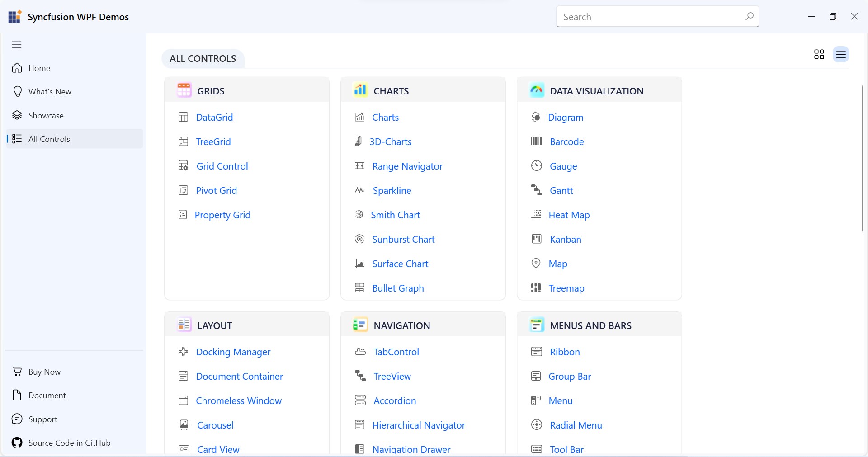Click the Gauge icon
868x457 pixels.
[x=536, y=166]
